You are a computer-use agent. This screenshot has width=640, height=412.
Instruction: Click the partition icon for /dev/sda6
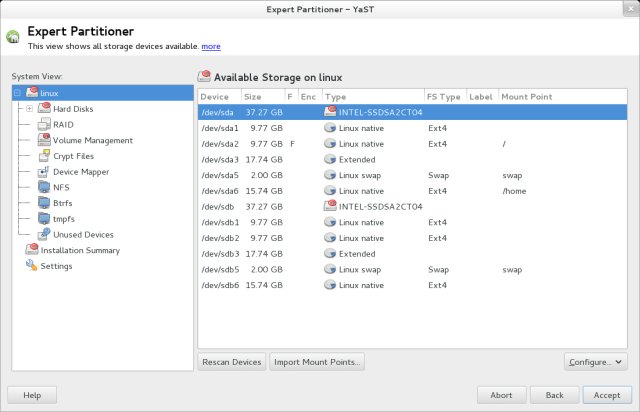click(x=330, y=191)
